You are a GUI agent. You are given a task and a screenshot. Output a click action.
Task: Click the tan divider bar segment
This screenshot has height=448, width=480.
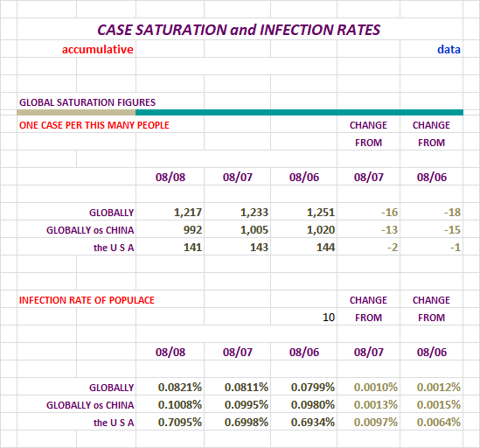point(76,113)
